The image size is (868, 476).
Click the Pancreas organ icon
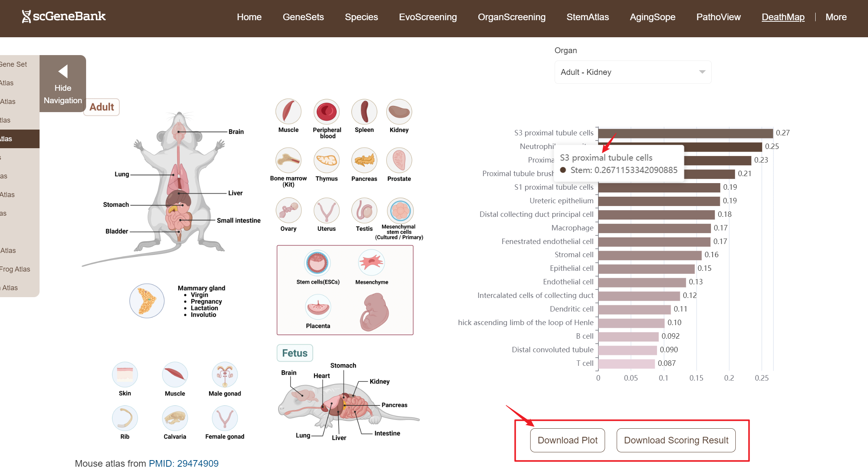tap(364, 160)
